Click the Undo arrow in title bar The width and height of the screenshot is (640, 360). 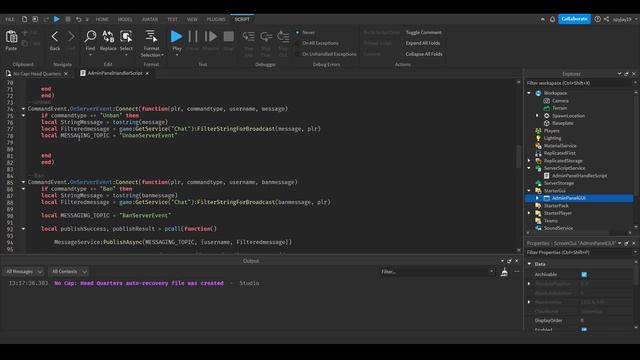point(78,19)
